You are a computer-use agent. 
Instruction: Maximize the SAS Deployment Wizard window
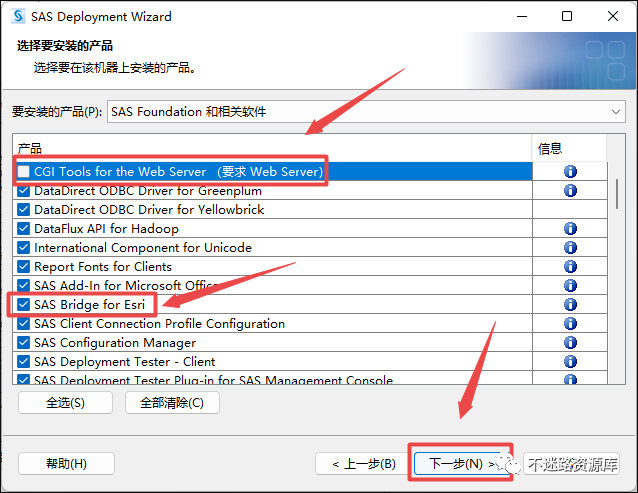point(567,16)
